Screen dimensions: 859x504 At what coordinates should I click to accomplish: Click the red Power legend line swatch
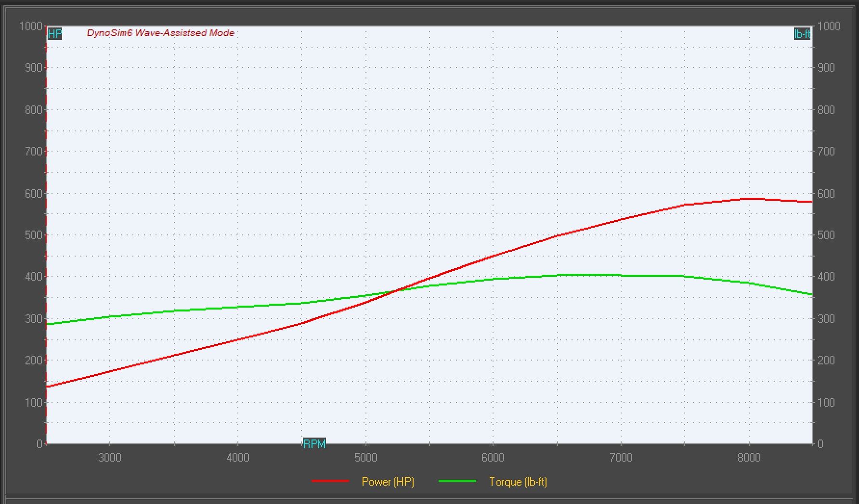(x=330, y=481)
